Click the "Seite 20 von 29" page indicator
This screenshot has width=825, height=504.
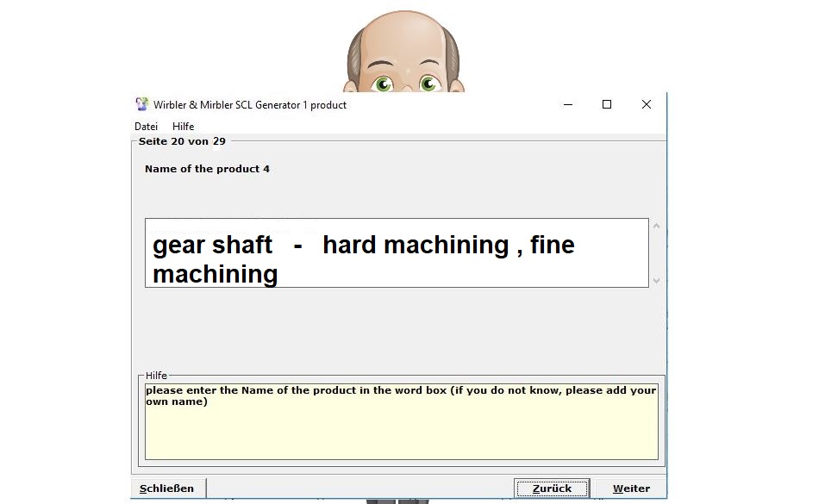point(182,141)
